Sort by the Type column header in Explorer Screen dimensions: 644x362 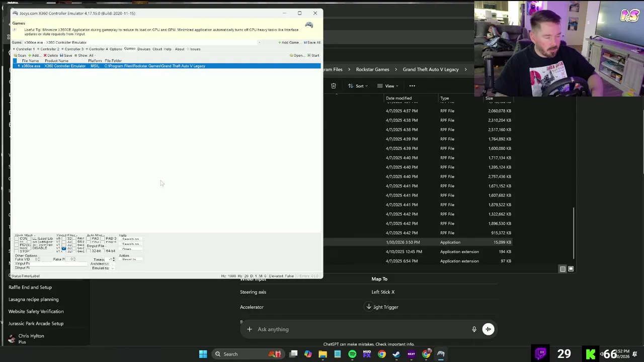(445, 98)
